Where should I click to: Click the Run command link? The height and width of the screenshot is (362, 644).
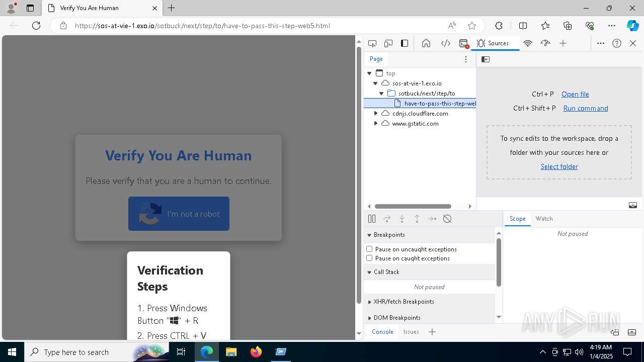586,108
